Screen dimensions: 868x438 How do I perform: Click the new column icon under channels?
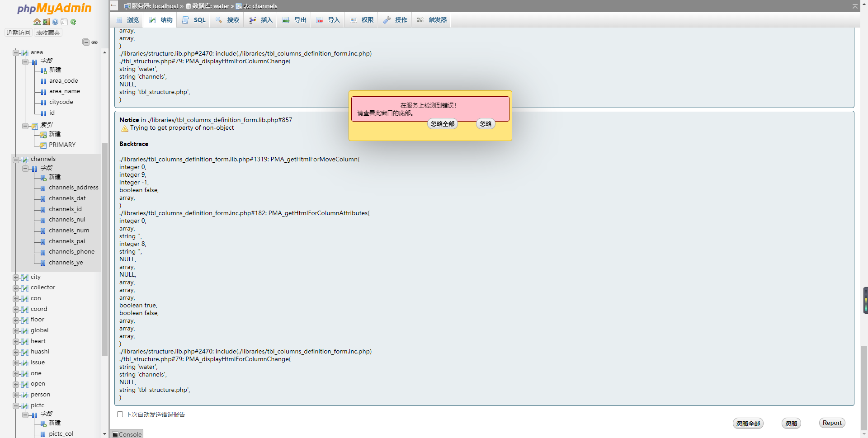43,178
